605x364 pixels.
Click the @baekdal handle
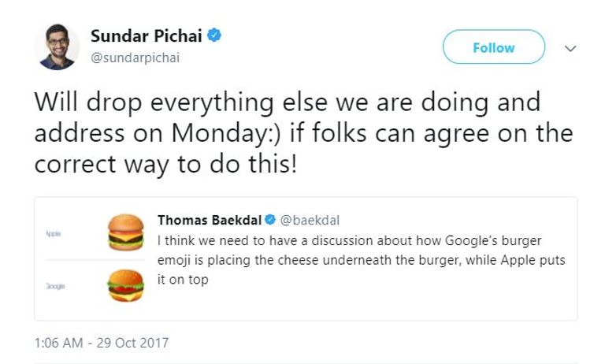(x=310, y=219)
